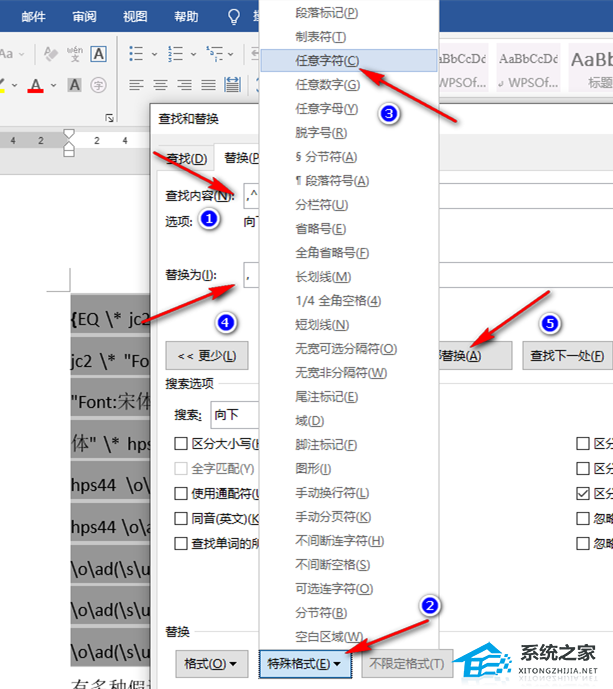Click the phonetic guide (wén) icon
The image size is (613, 689).
[75, 55]
